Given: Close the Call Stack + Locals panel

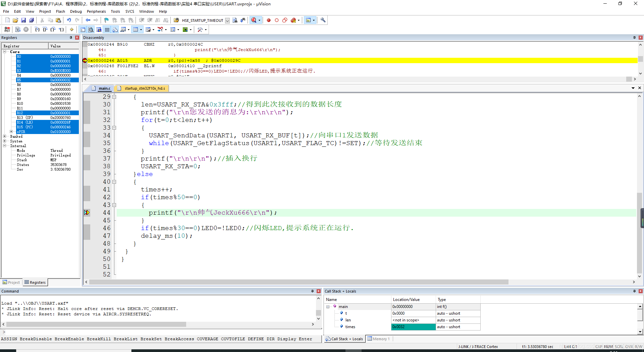Looking at the screenshot, I should click(640, 291).
